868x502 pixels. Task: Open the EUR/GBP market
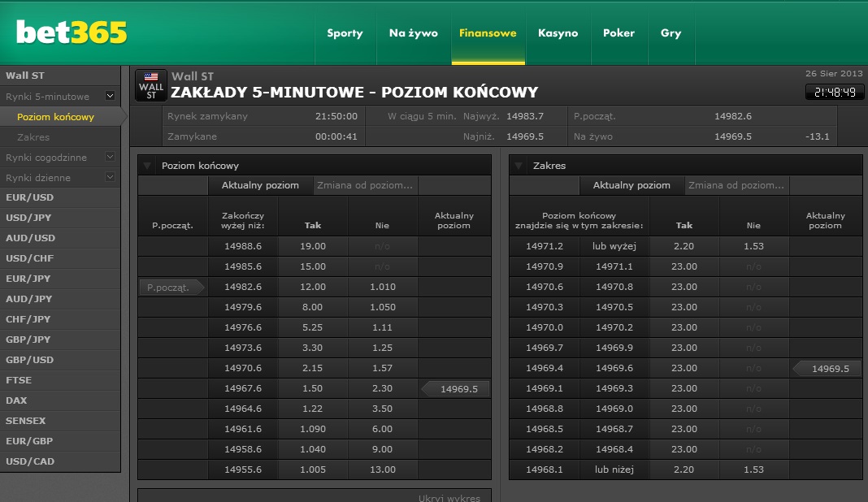point(60,441)
